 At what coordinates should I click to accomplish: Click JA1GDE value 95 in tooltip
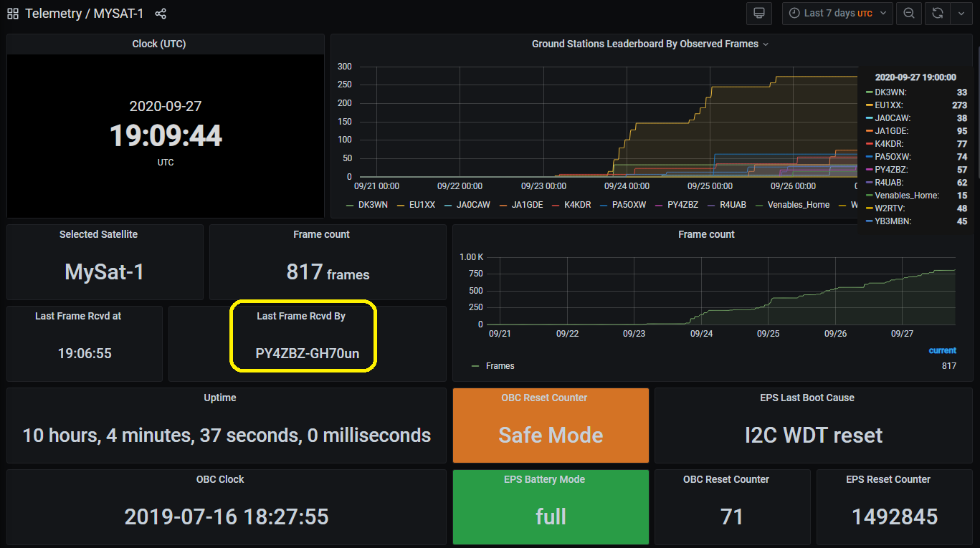tap(961, 131)
